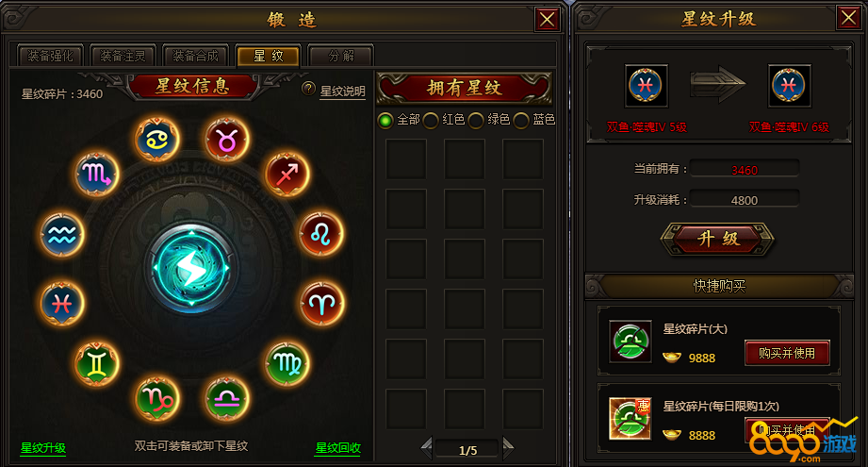Select the Pisces rune in the zodiac wheel

[x=62, y=304]
